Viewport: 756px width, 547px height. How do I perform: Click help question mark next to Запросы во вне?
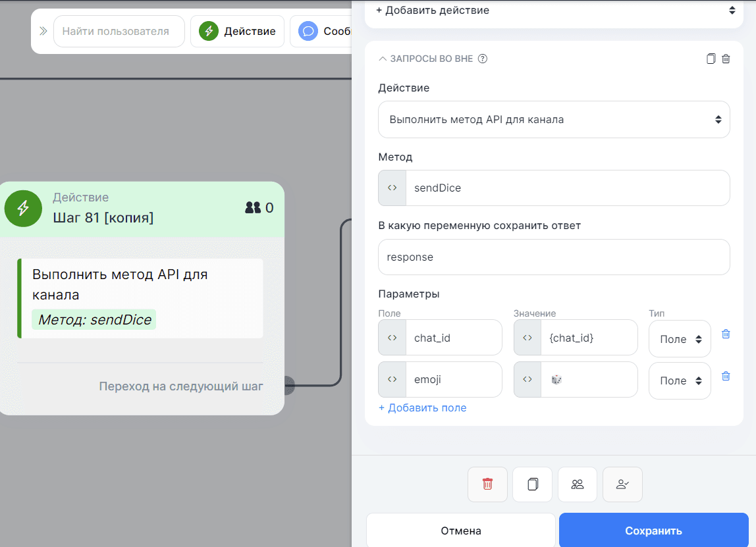[483, 59]
